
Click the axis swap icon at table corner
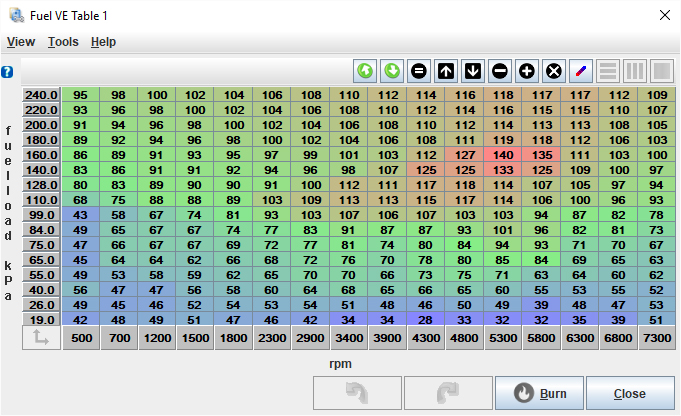point(40,339)
